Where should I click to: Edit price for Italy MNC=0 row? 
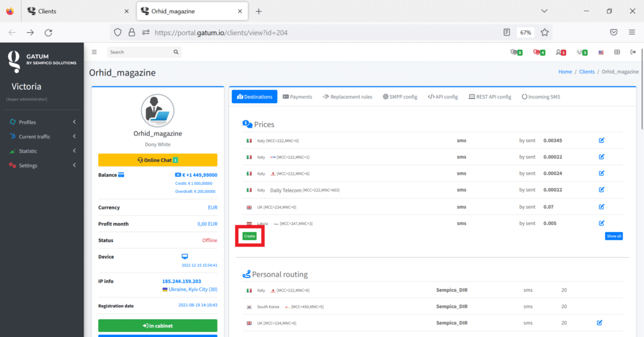(x=601, y=140)
